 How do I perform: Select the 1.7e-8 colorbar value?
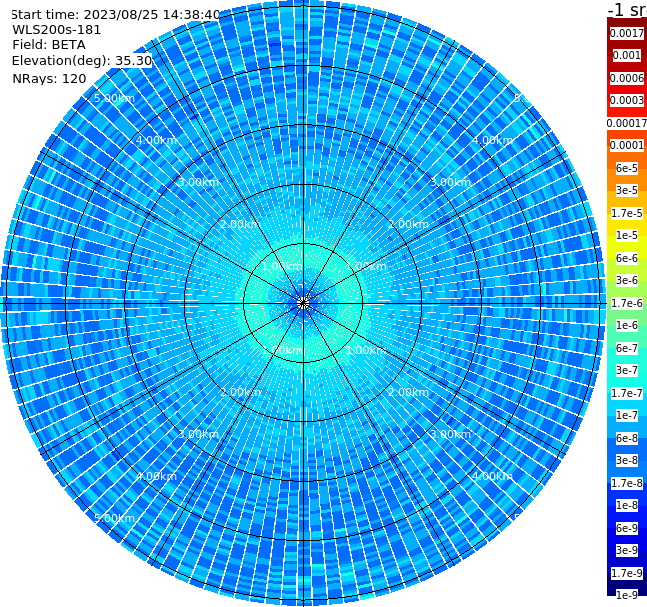click(x=627, y=483)
